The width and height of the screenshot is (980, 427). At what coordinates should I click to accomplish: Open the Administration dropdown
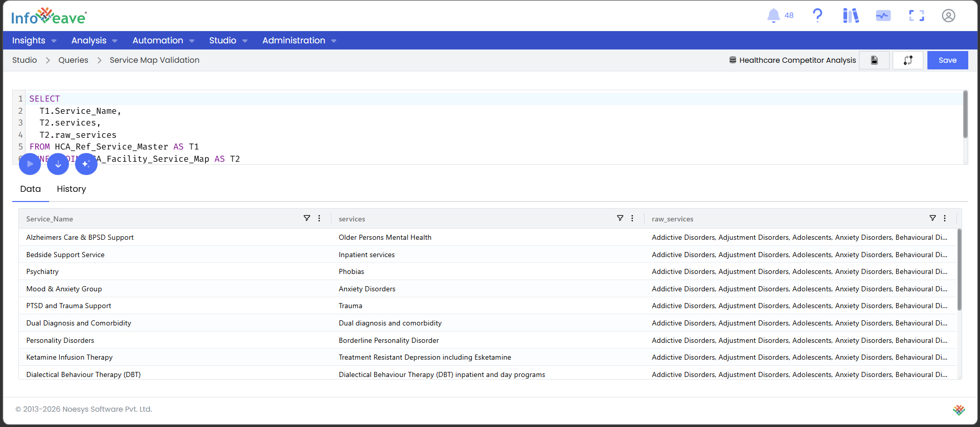(x=299, y=40)
